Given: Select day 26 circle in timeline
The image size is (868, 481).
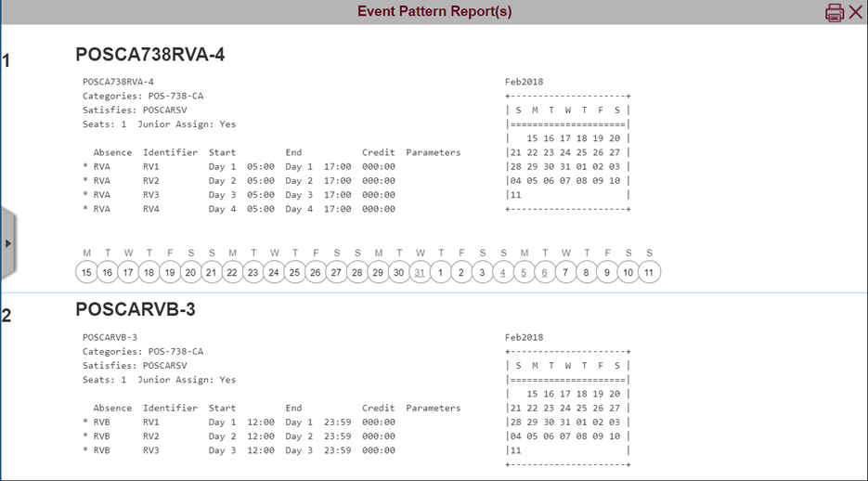Looking at the screenshot, I should pyautogui.click(x=316, y=272).
